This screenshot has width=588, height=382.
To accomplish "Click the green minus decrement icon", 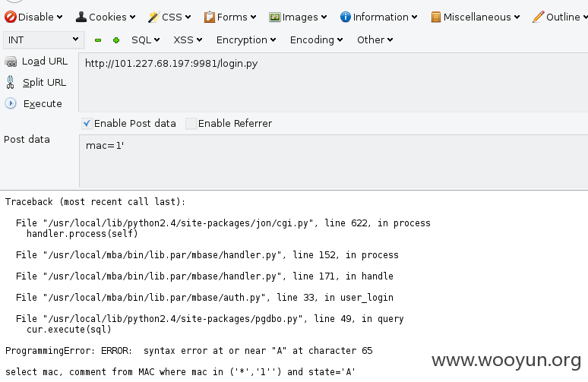I will point(98,40).
